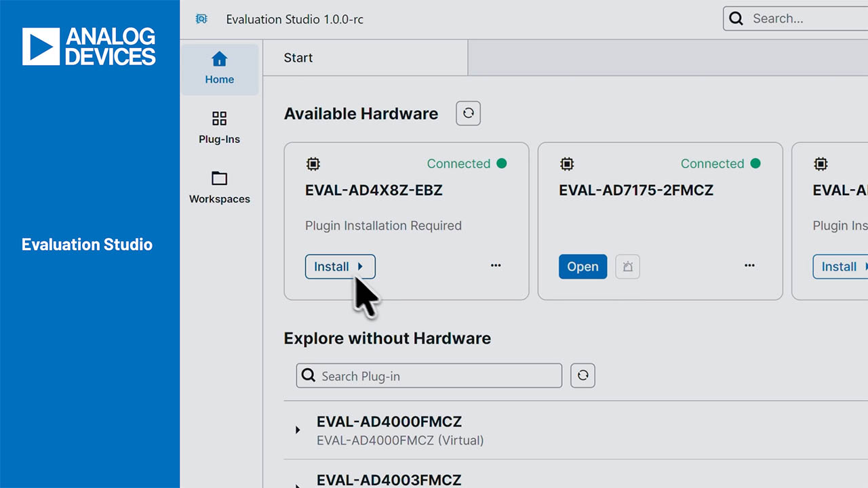Select the Start tab
The width and height of the screenshot is (868, 488).
tap(365, 58)
